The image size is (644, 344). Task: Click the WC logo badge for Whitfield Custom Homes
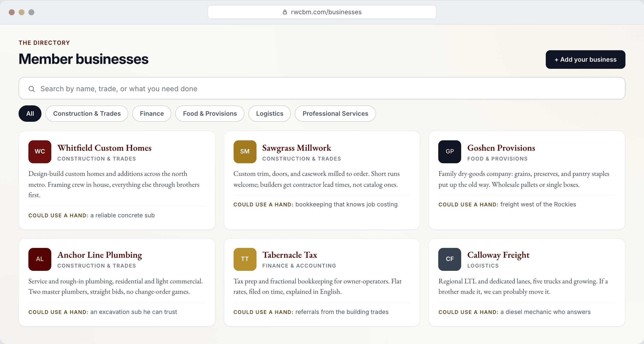(x=40, y=152)
